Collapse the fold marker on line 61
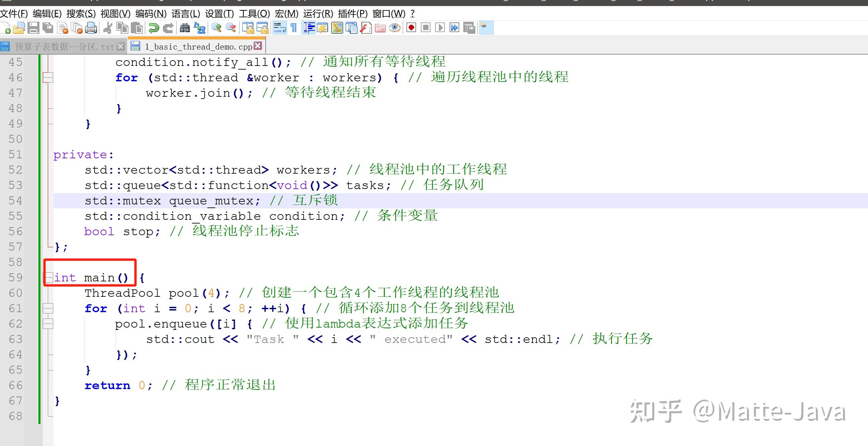The image size is (868, 446). point(48,308)
